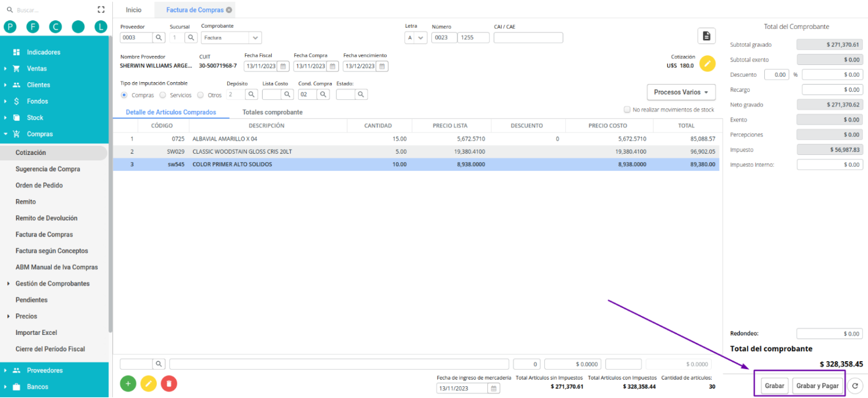
Task: Open ABM Manual de Iva Compras
Action: click(x=53, y=267)
